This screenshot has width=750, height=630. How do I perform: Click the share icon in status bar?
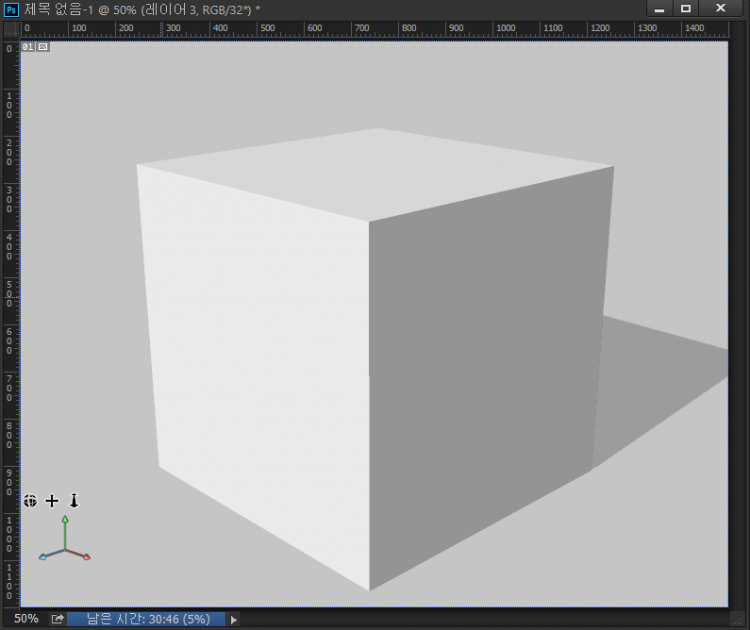(x=58, y=619)
